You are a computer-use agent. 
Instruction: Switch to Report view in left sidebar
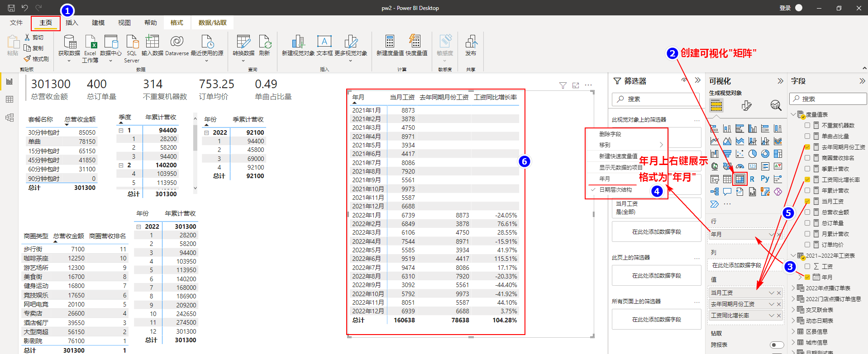click(10, 82)
